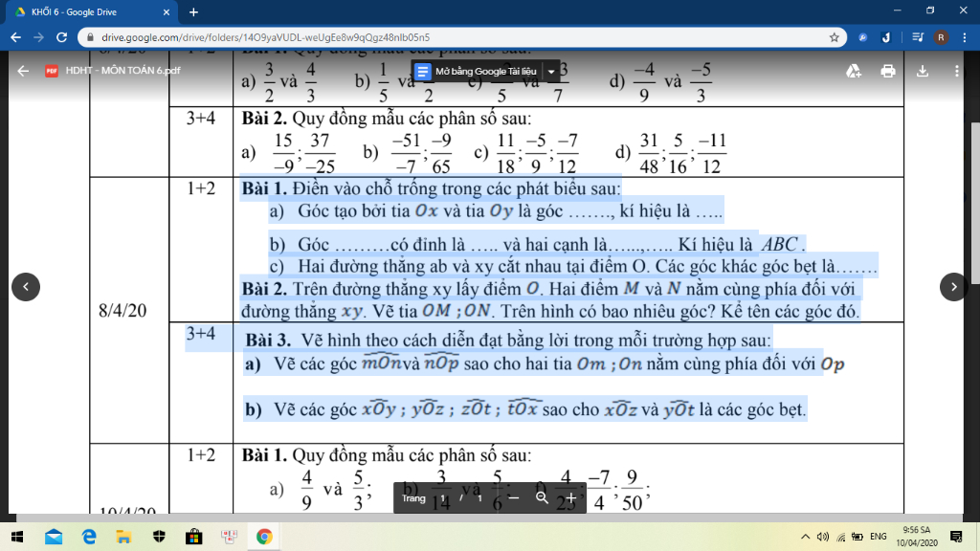Open File Explorer from taskbar
This screenshot has height=551, width=980.
pos(123,537)
